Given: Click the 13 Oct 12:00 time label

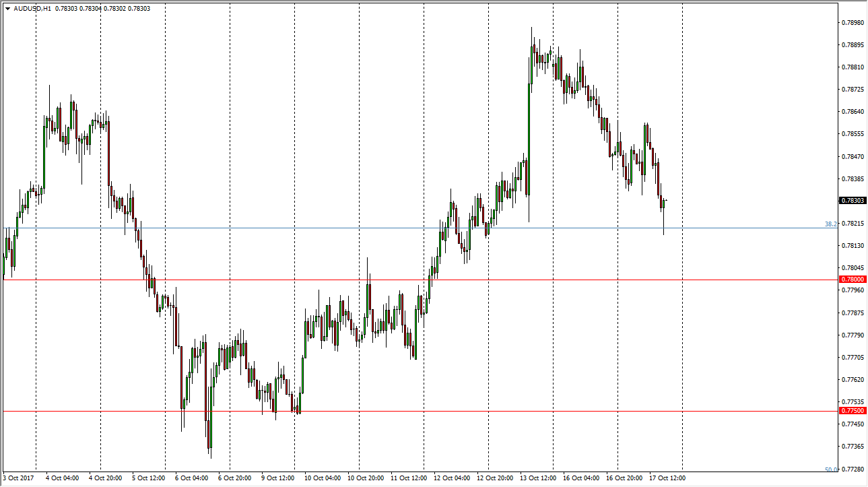Looking at the screenshot, I should (x=538, y=478).
